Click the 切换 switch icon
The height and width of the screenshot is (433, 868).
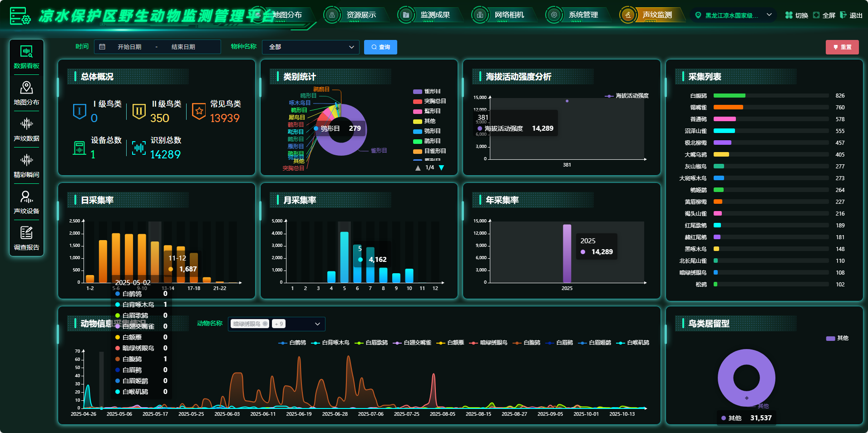point(789,15)
